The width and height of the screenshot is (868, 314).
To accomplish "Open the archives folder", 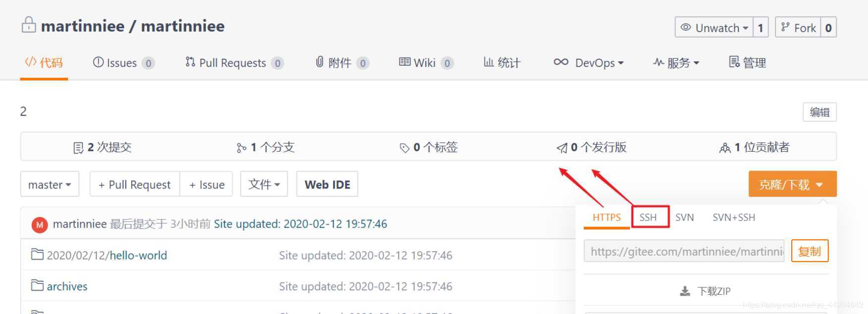I will point(67,286).
